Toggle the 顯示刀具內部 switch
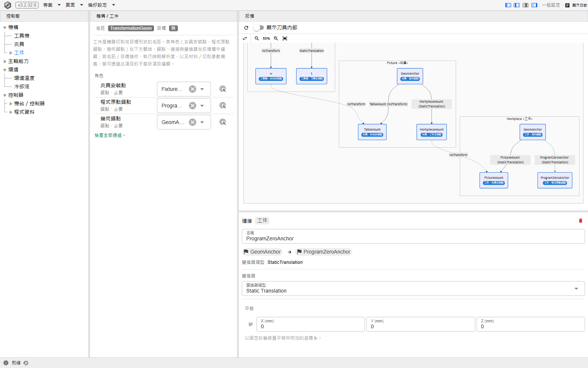The height and width of the screenshot is (368, 588). coord(259,28)
